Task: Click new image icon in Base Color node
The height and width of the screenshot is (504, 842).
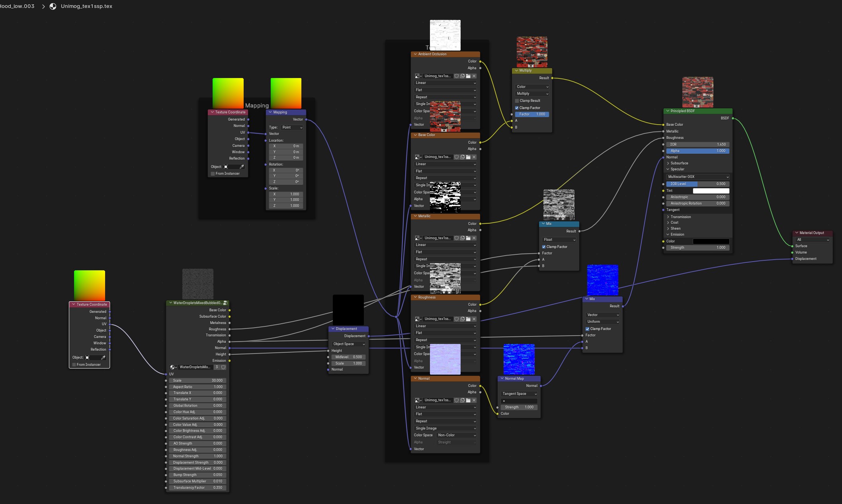Action: click(x=463, y=157)
